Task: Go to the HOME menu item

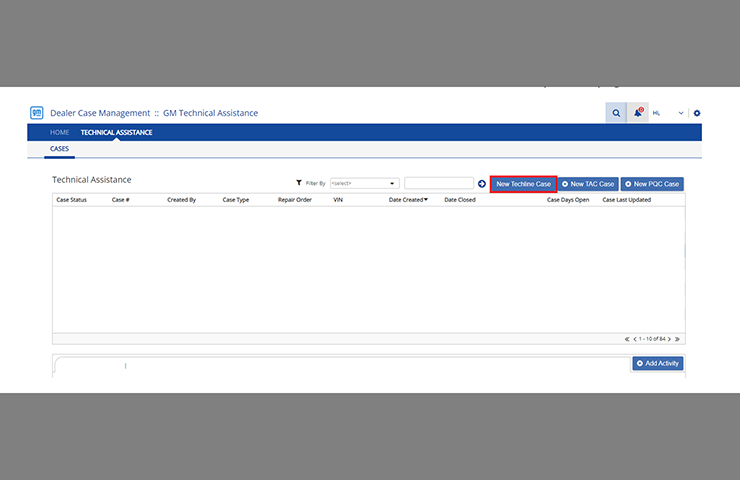Action: click(60, 132)
